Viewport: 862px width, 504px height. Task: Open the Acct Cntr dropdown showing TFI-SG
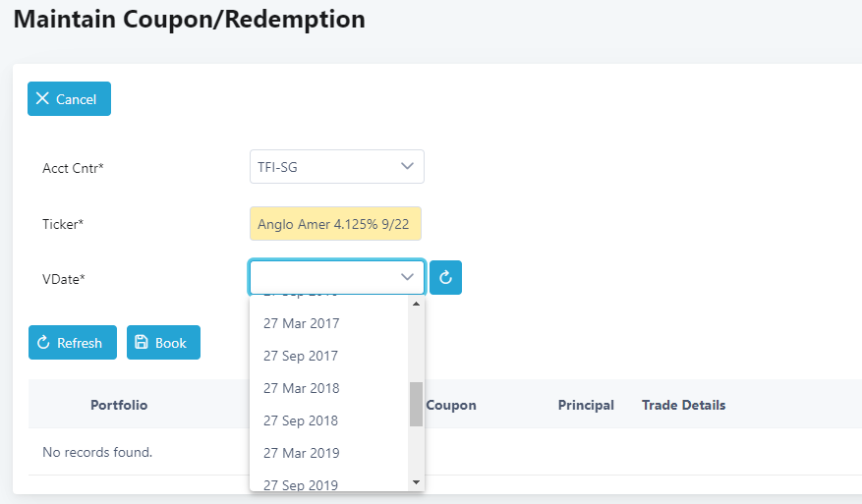(x=336, y=167)
